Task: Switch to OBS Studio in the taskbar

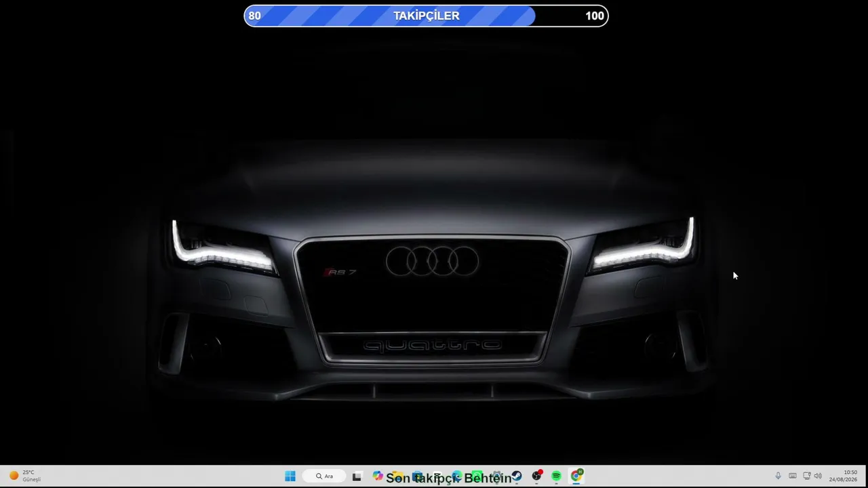Action: [x=536, y=476]
